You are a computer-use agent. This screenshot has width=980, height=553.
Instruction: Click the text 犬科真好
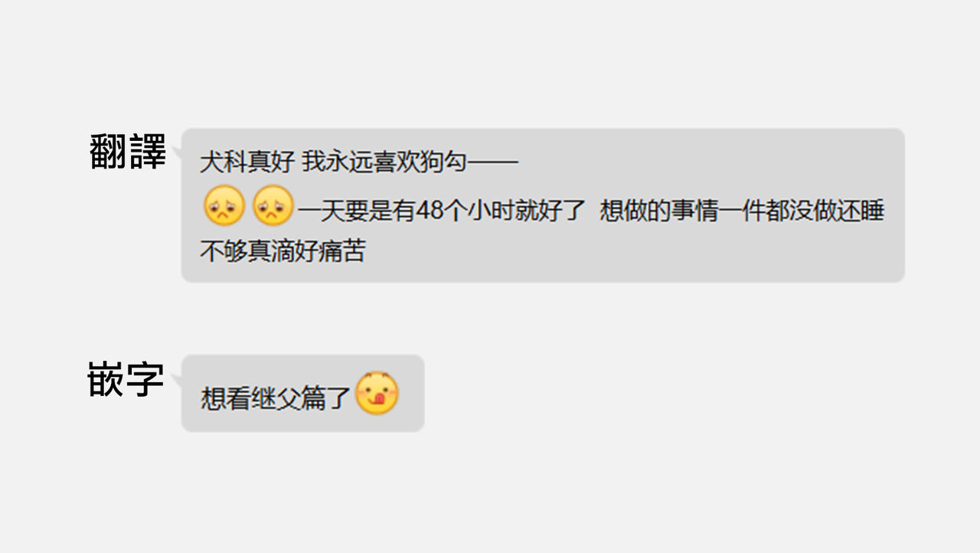tap(247, 163)
